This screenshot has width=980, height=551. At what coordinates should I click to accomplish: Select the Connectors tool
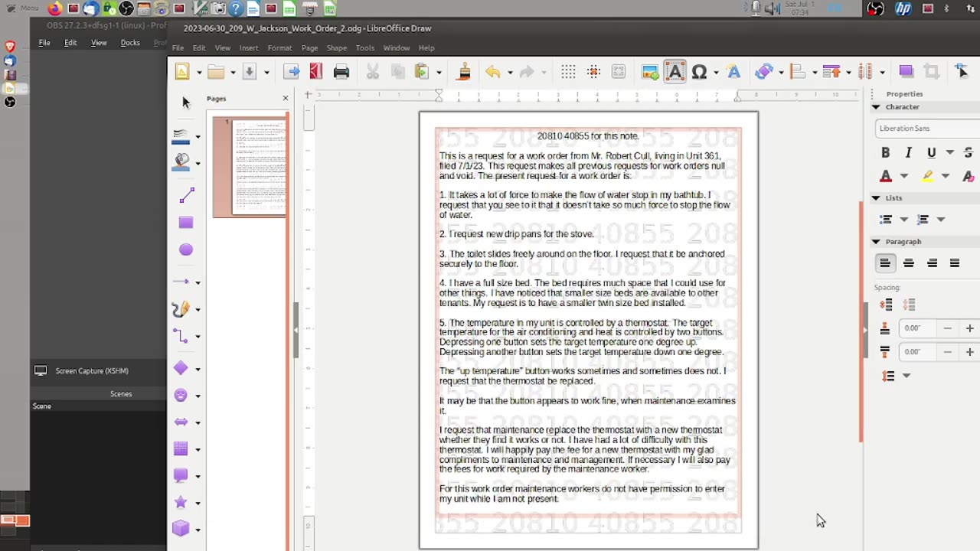(x=181, y=336)
